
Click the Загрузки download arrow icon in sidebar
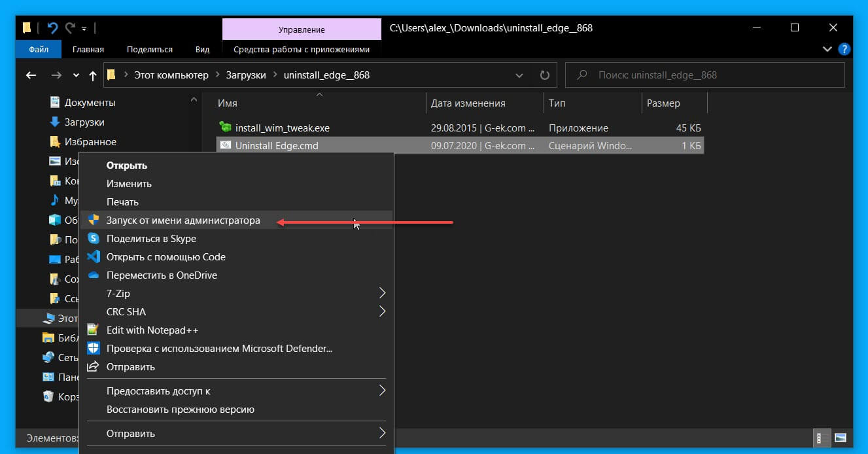55,122
